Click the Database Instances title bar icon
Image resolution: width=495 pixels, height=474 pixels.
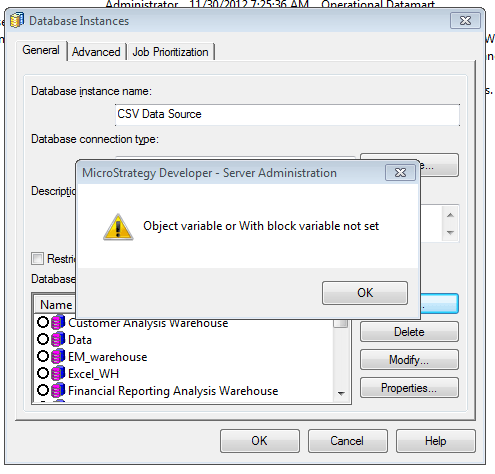coord(17,20)
